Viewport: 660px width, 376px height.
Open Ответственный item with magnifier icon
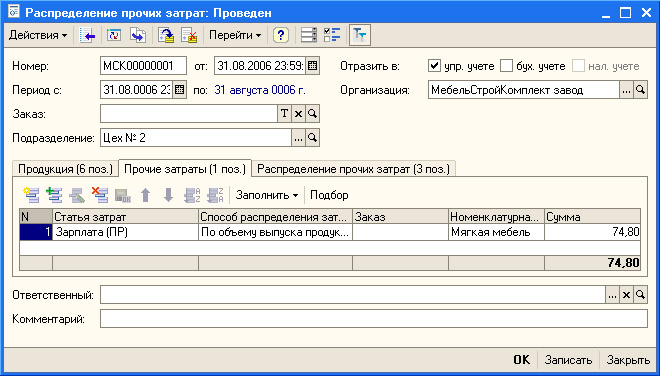click(x=640, y=295)
